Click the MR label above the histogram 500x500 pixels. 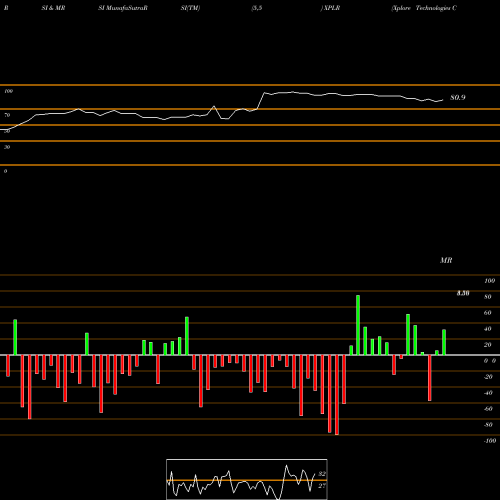point(446,260)
